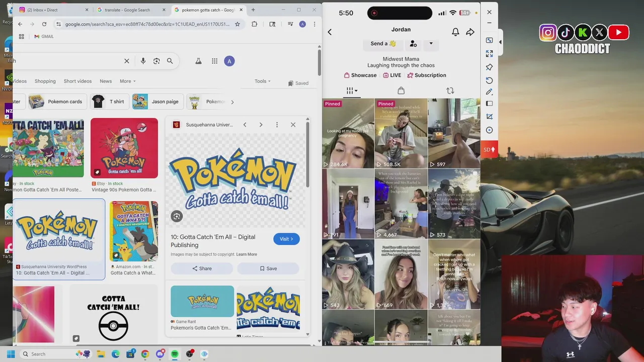Viewport: 644px width, 362px height.
Task: Show the previous image in preview panel
Action: [245, 125]
